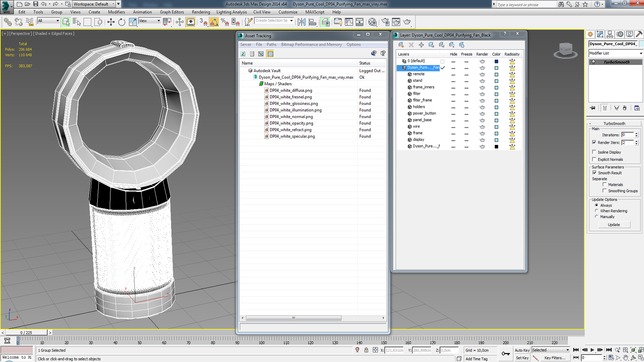Viewport: 644px width, 362px height.
Task: Enable Explicit Normals checkbox
Action: (x=594, y=159)
